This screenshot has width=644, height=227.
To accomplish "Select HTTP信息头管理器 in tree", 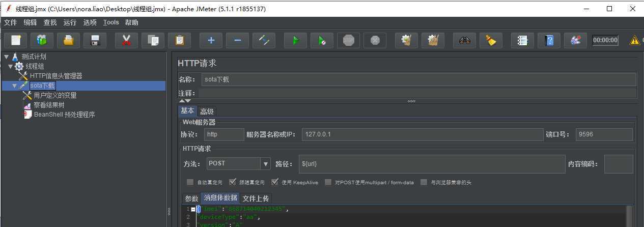I will pos(56,76).
